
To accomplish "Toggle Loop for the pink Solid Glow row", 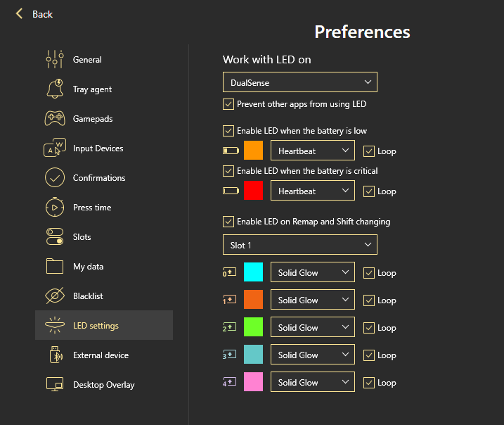I will pyautogui.click(x=369, y=383).
